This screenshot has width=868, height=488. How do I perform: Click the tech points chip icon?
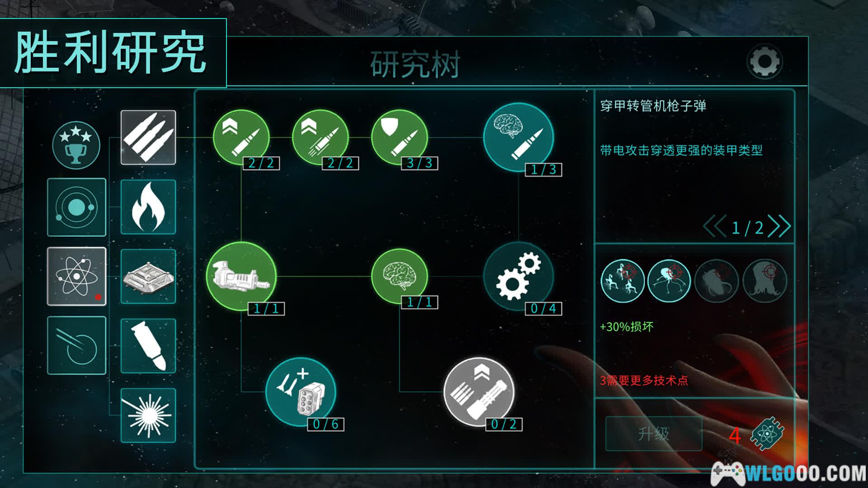coord(768,434)
